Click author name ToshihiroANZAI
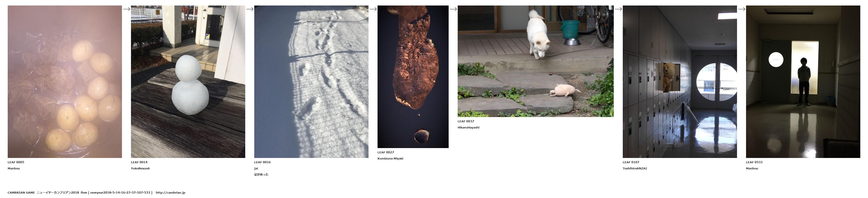The image size is (868, 198). (x=635, y=168)
